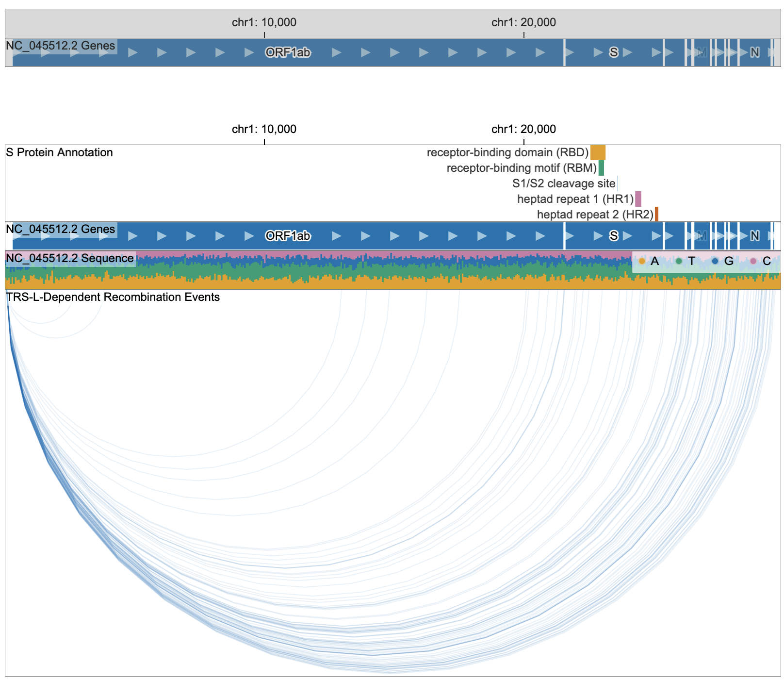Click the 'heptad repeat 2 (HR2)' label
This screenshot has height=697, width=784.
[x=595, y=215]
